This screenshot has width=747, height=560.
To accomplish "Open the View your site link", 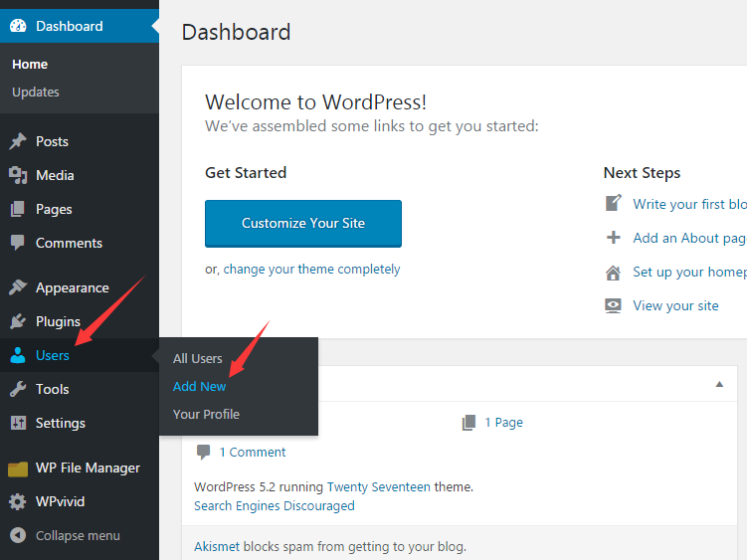I will point(675,305).
